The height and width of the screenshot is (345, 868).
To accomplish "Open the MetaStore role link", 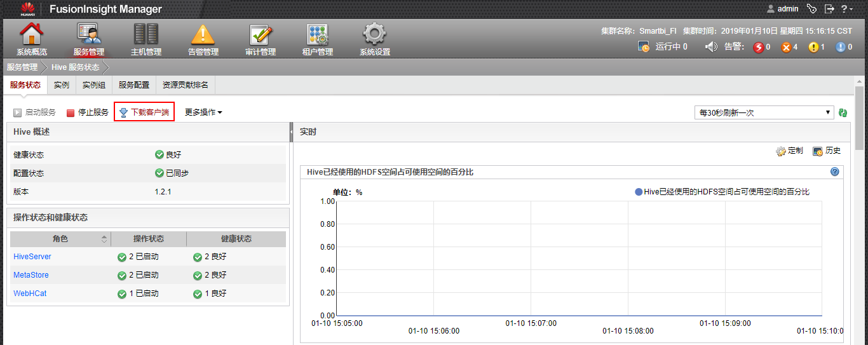I will [x=31, y=275].
